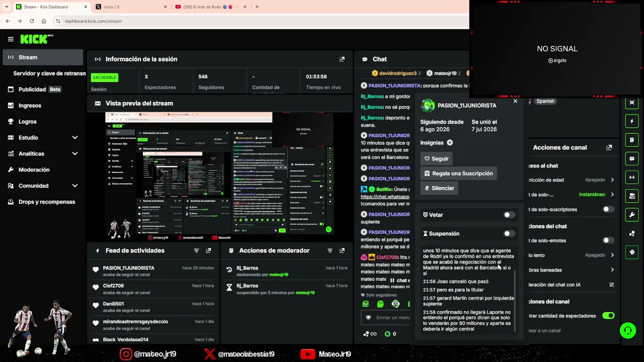
Task: Select the Cisf2706 activity feed entry
Action: point(154,289)
